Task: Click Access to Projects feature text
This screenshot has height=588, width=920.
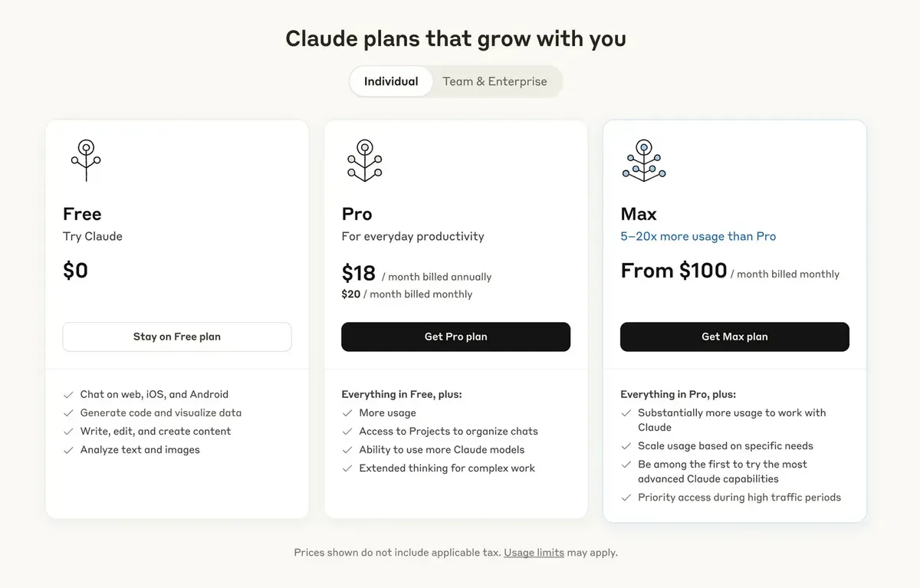Action: pyautogui.click(x=449, y=432)
